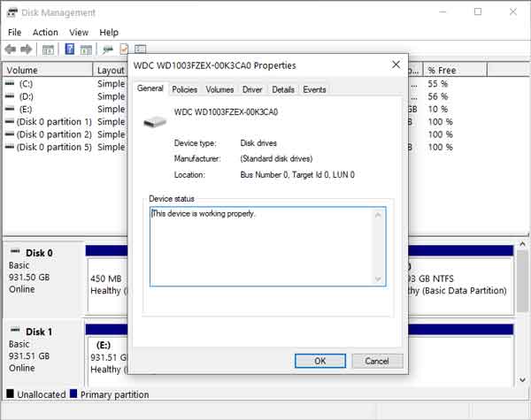Click the Forward arrow toolbar icon
The image size is (531, 420).
coord(26,50)
